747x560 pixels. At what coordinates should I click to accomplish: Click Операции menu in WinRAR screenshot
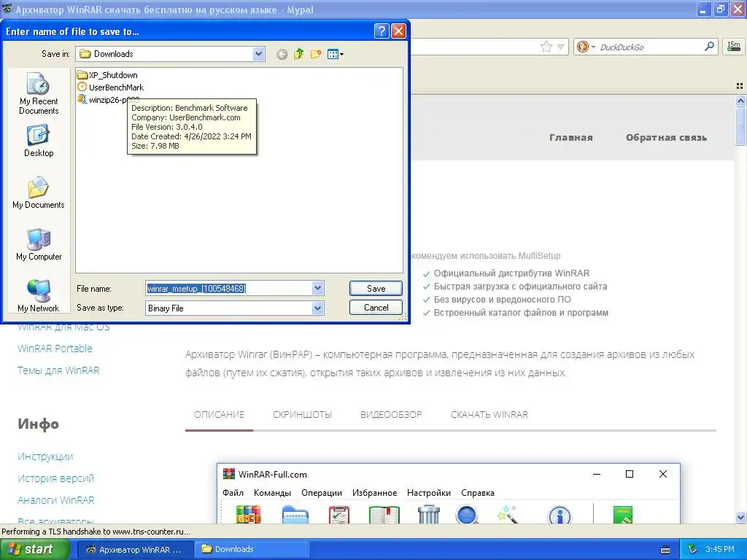[322, 493]
